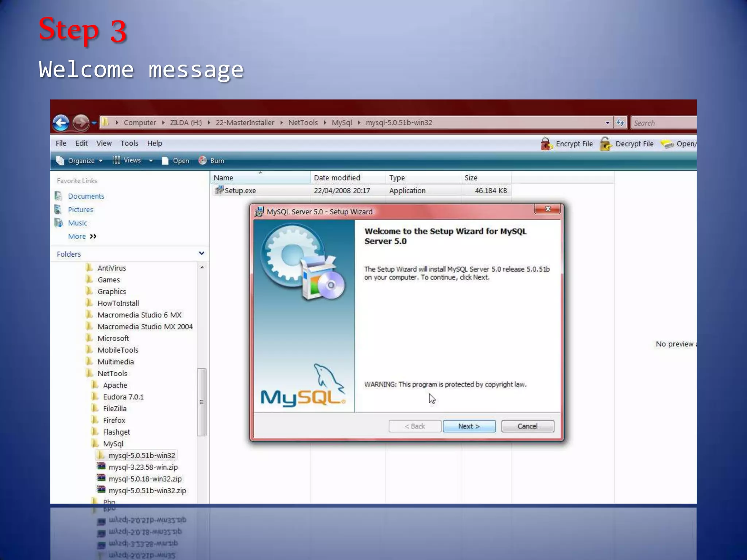Open Pictures favorite link

(81, 210)
